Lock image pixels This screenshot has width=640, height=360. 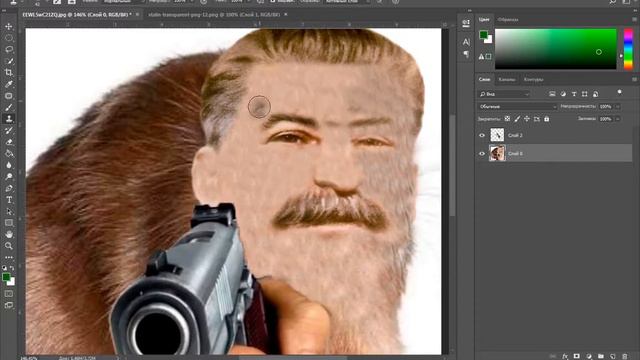coord(517,119)
